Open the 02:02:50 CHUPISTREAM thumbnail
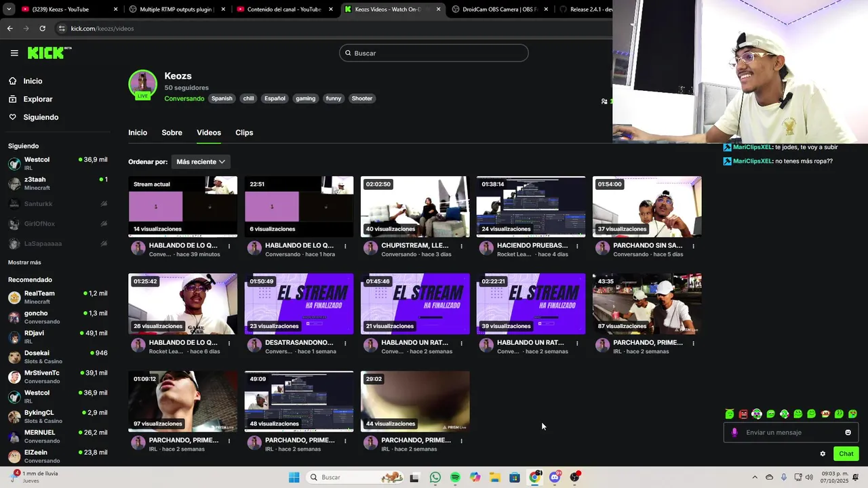 [415, 207]
